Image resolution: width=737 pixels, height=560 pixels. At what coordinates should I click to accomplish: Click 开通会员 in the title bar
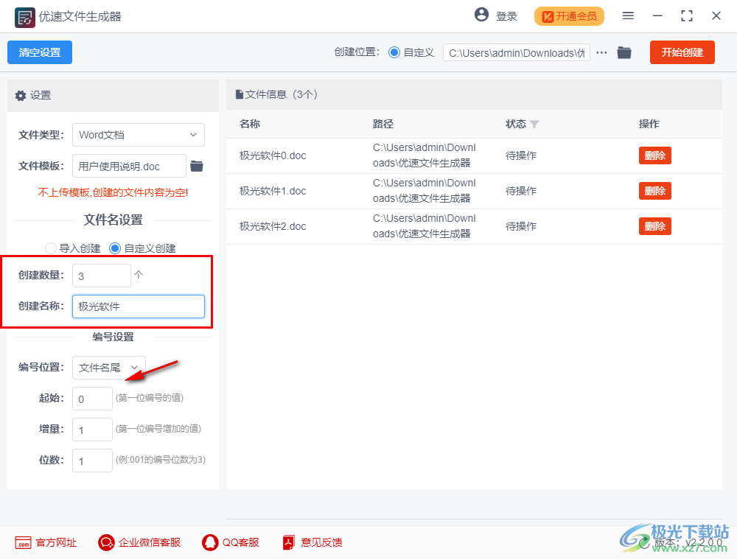[x=569, y=15]
